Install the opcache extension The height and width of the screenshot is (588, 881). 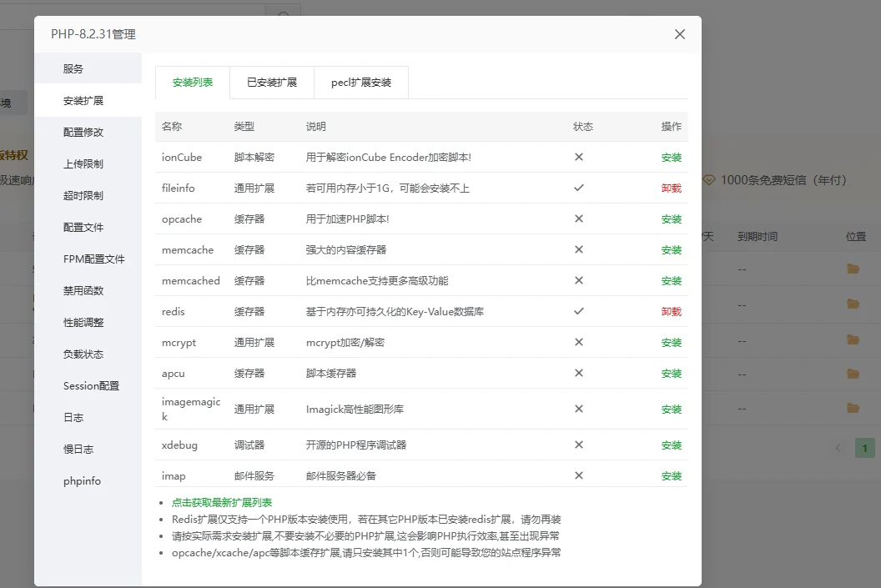point(671,219)
